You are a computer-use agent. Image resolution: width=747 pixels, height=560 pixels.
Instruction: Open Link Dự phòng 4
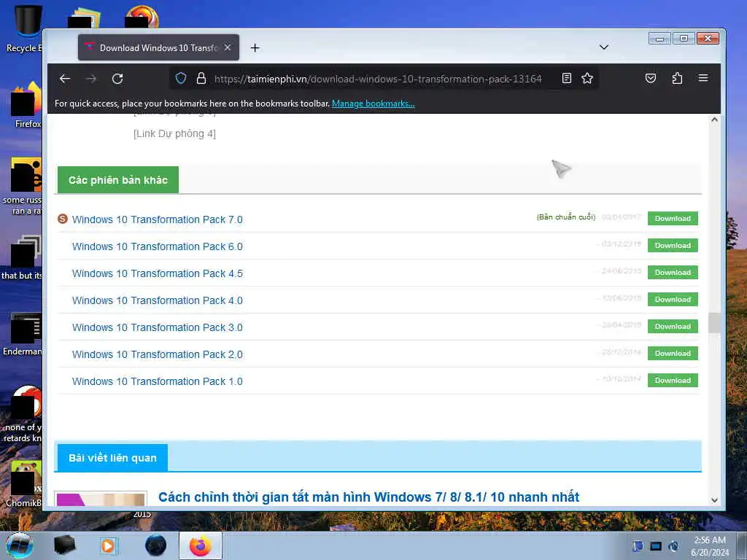coord(174,134)
